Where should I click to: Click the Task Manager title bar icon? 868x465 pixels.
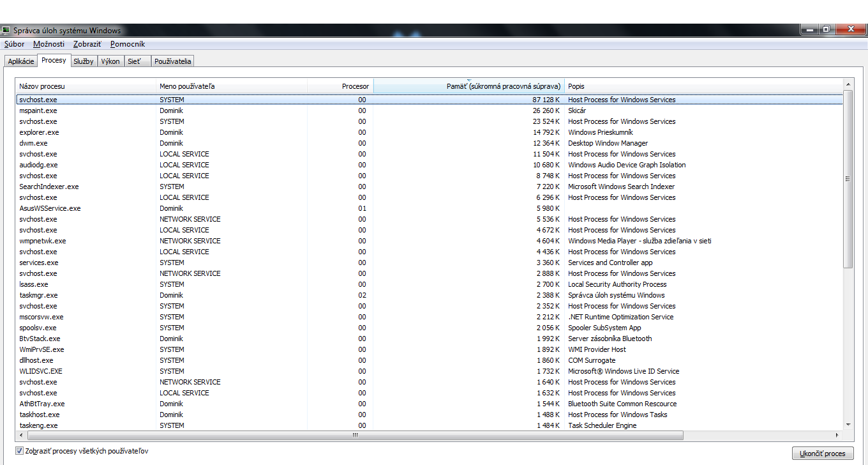coord(6,30)
